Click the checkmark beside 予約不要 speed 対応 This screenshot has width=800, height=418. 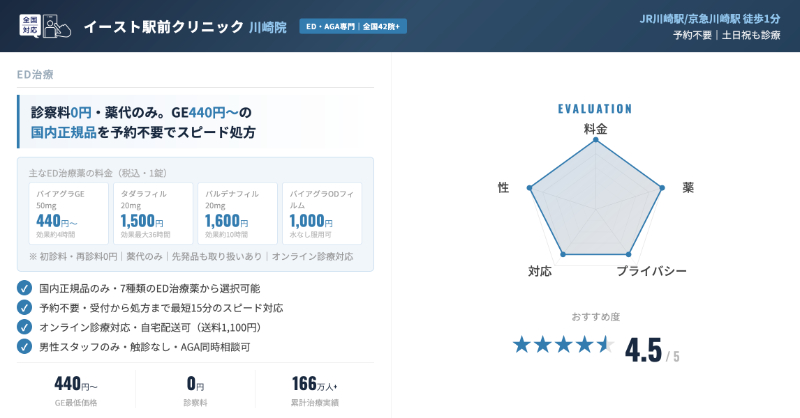25,307
